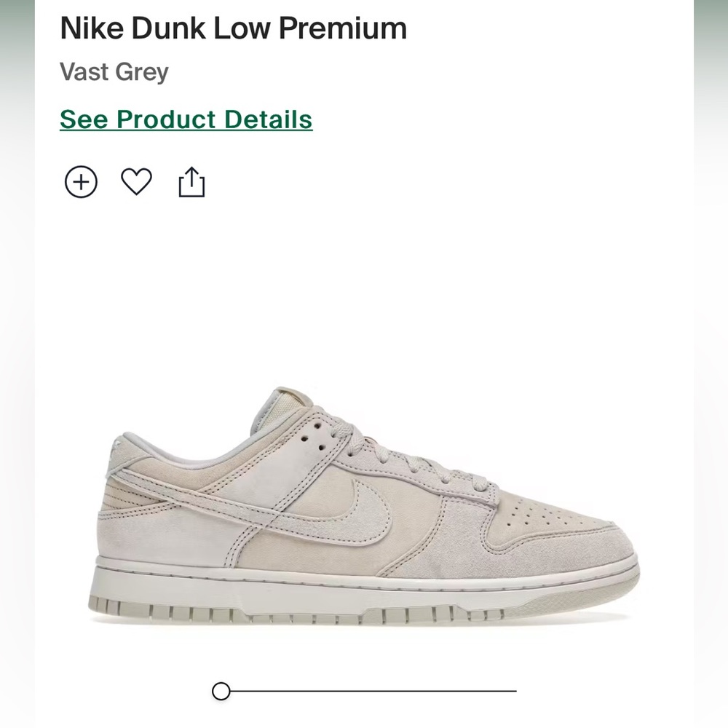
Task: Open the share options with the share icon
Action: (x=191, y=181)
